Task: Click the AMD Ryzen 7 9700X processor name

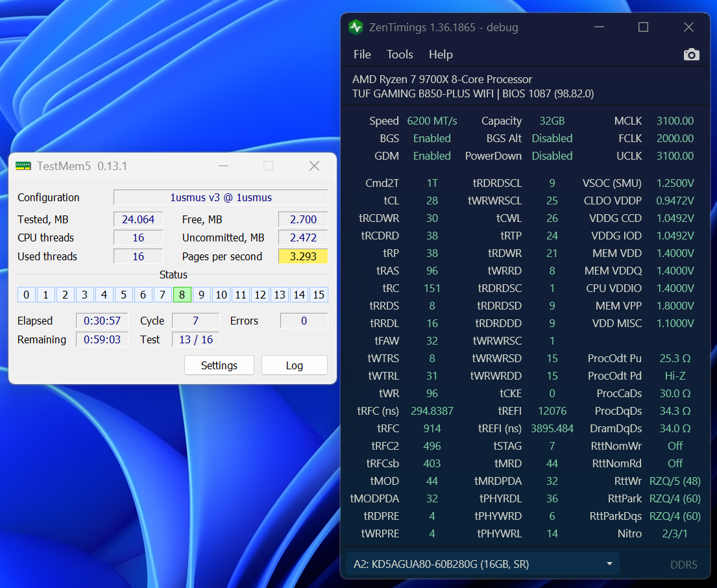Action: coord(442,80)
